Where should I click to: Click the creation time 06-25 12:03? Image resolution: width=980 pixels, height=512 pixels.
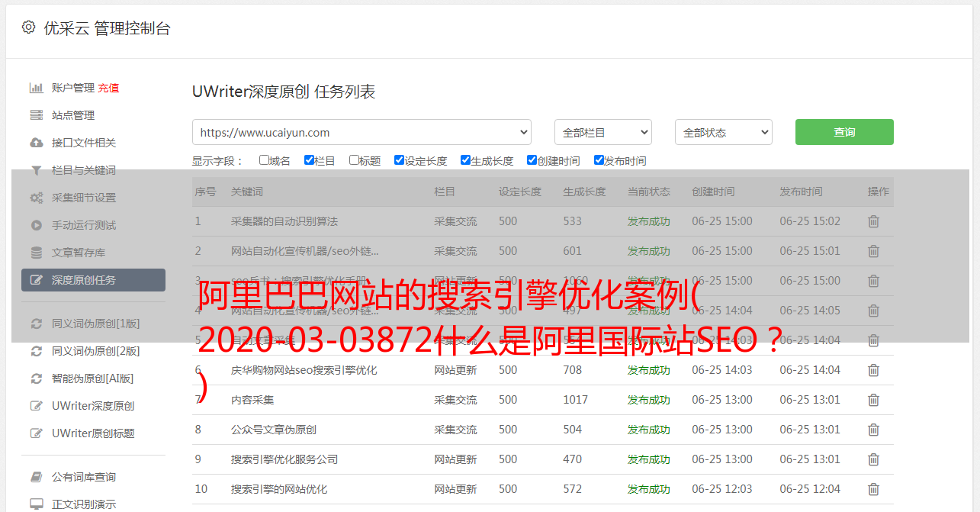722,489
